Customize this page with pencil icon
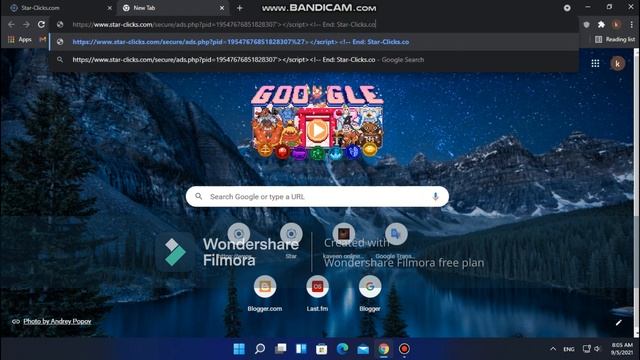This screenshot has width=640, height=360. pyautogui.click(x=619, y=322)
